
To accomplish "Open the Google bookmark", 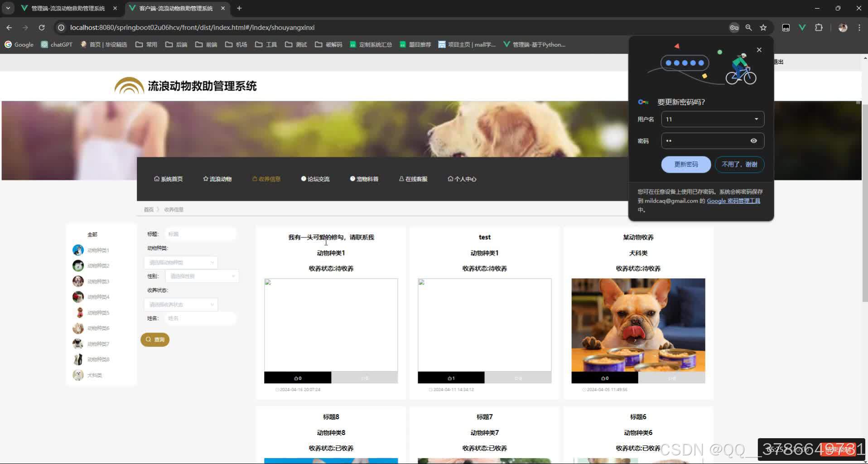I will (19, 44).
